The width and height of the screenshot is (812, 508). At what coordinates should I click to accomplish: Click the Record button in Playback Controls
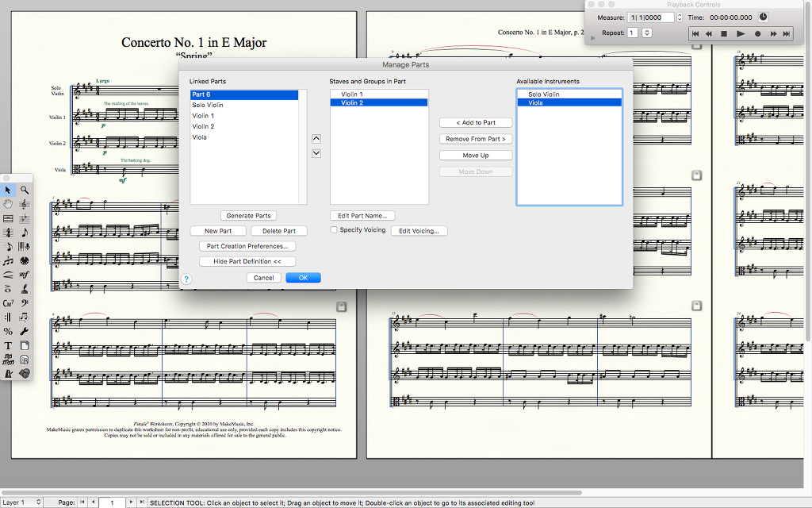pyautogui.click(x=757, y=33)
